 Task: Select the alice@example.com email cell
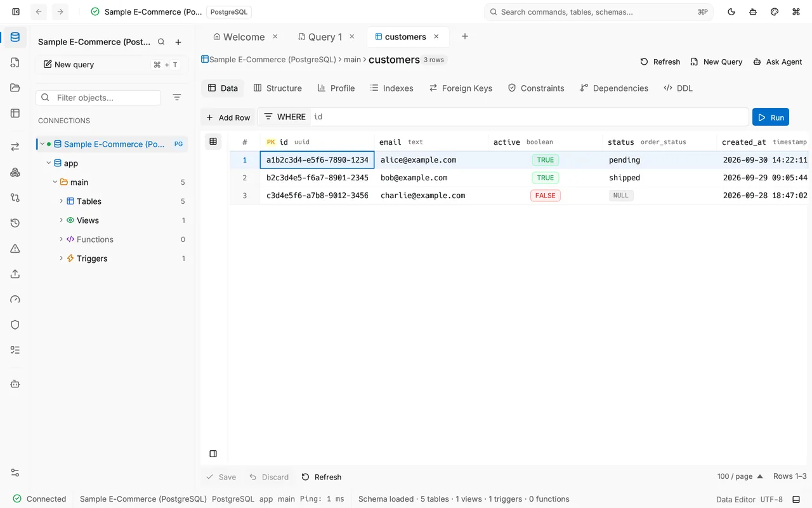[431, 160]
